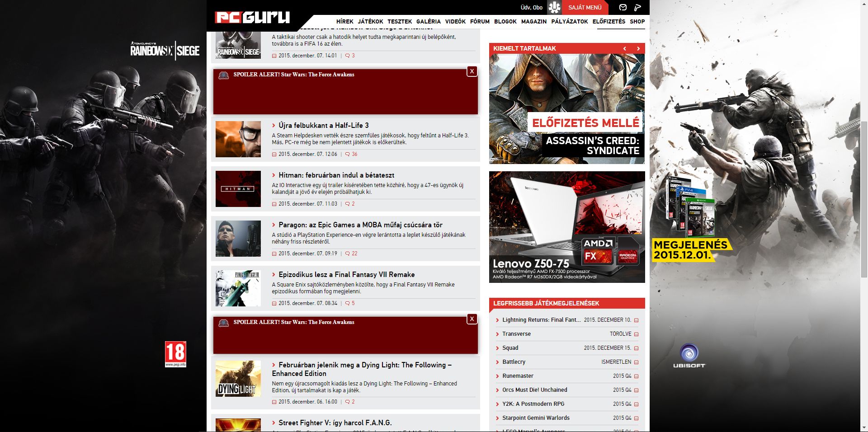The image size is (868, 432).
Task: Click the user avatar icon next to Üdv, Obo
Action: coord(554,7)
